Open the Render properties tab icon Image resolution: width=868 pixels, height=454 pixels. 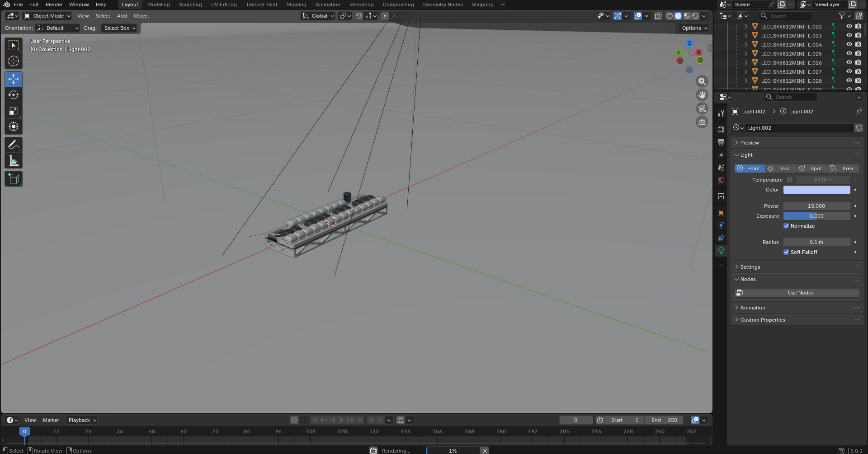point(721,129)
